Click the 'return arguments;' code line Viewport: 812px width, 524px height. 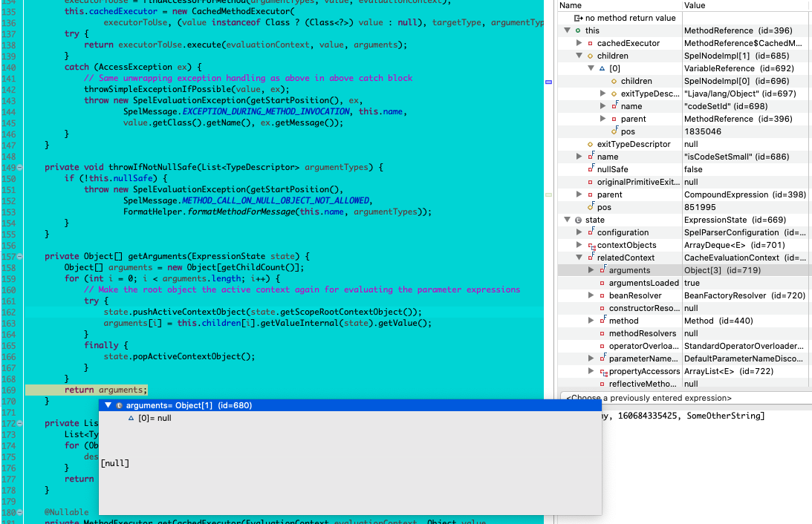106,390
